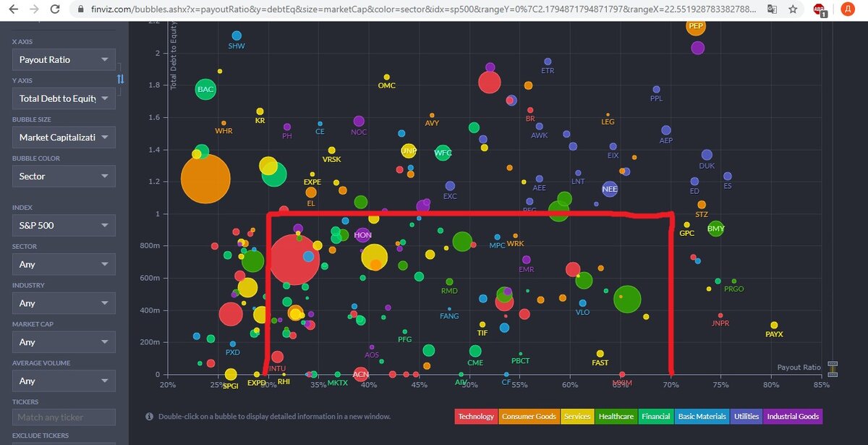Open the X Axis dropdown showing Payout Ratio
The height and width of the screenshot is (445, 868).
pos(64,59)
